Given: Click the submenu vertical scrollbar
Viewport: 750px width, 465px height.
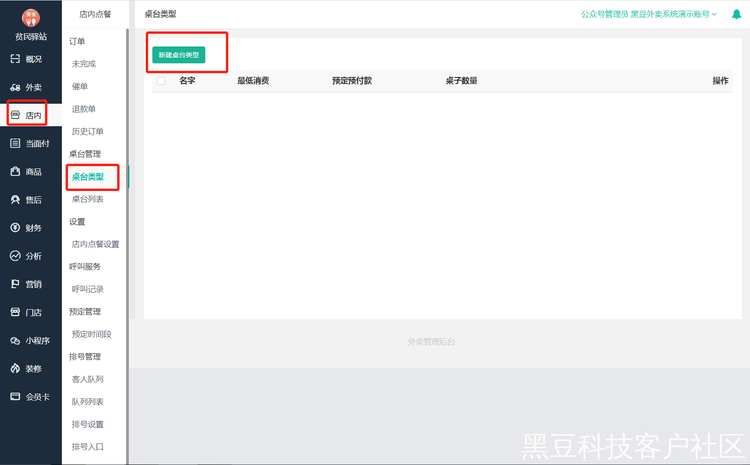Looking at the screenshot, I should click(x=127, y=246).
